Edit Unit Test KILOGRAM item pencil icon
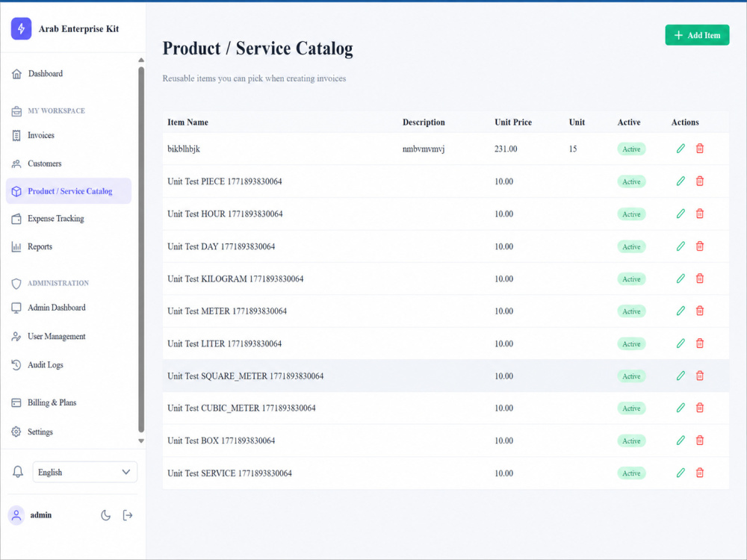 [x=681, y=279]
